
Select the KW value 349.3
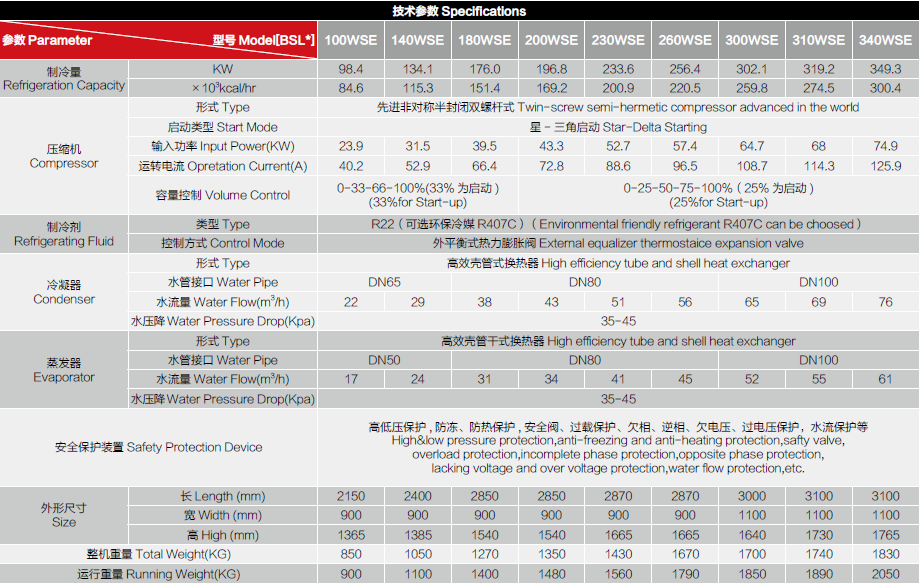885,69
